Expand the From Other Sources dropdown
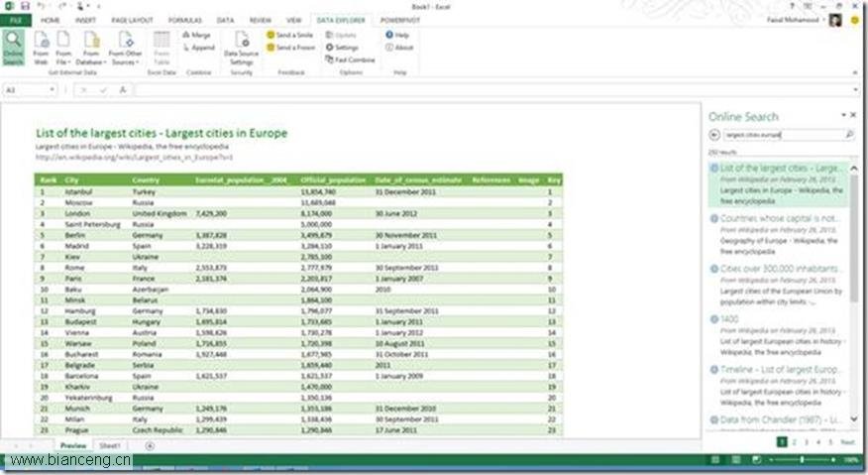The image size is (868, 475). pyautogui.click(x=125, y=49)
